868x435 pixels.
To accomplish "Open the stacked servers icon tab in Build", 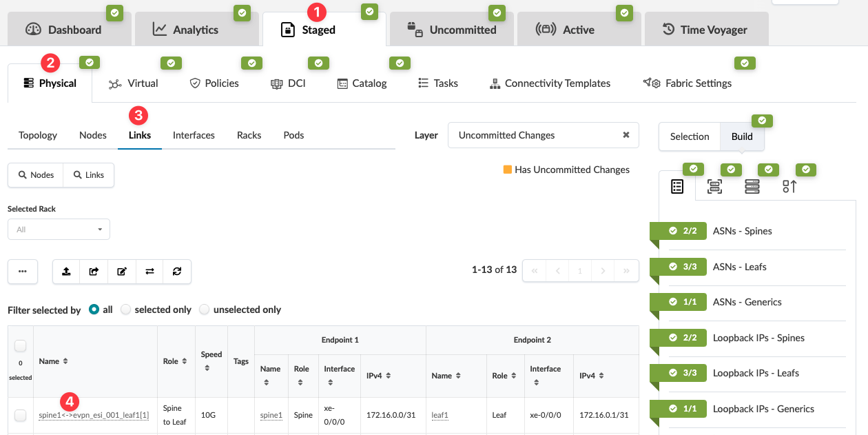I will point(752,187).
